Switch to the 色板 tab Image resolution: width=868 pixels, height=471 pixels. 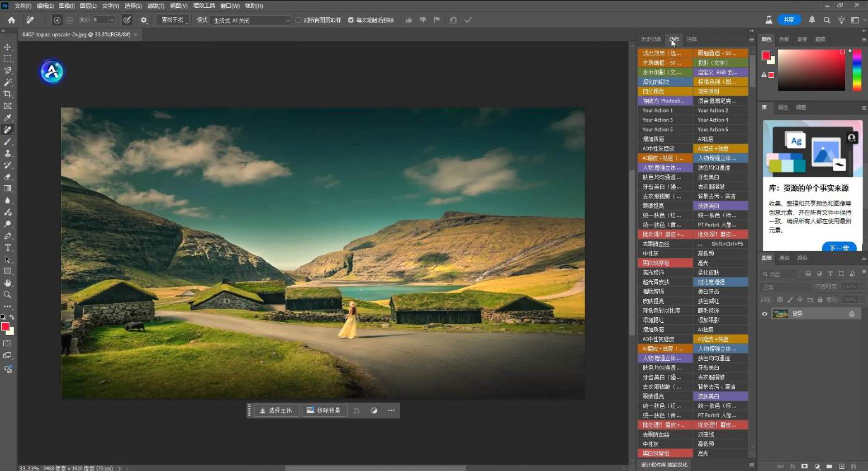784,39
